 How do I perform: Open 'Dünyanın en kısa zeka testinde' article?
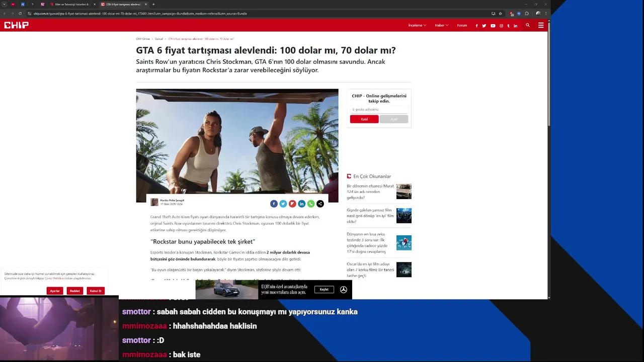367,242
